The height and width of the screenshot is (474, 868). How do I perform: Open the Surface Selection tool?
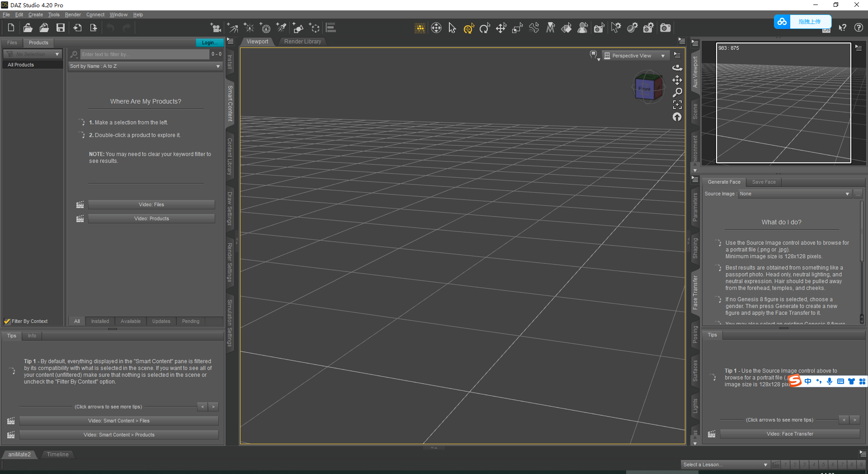tap(566, 28)
